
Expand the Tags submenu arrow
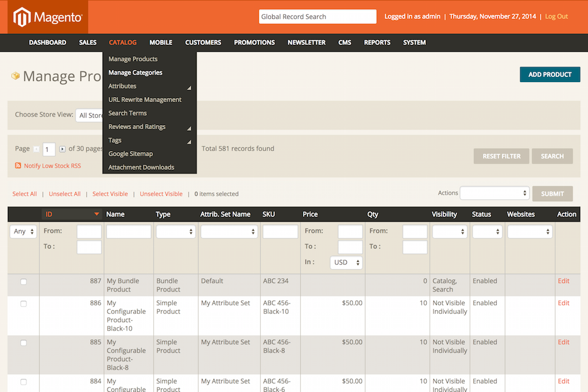pyautogui.click(x=189, y=142)
